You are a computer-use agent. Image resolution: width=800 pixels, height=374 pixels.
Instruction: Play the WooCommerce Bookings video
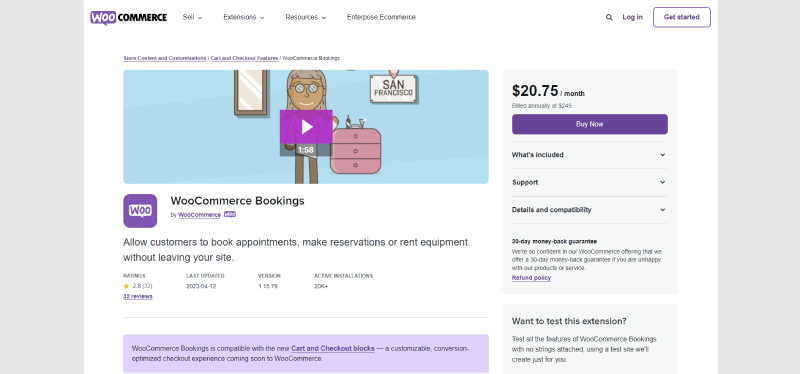[306, 127]
